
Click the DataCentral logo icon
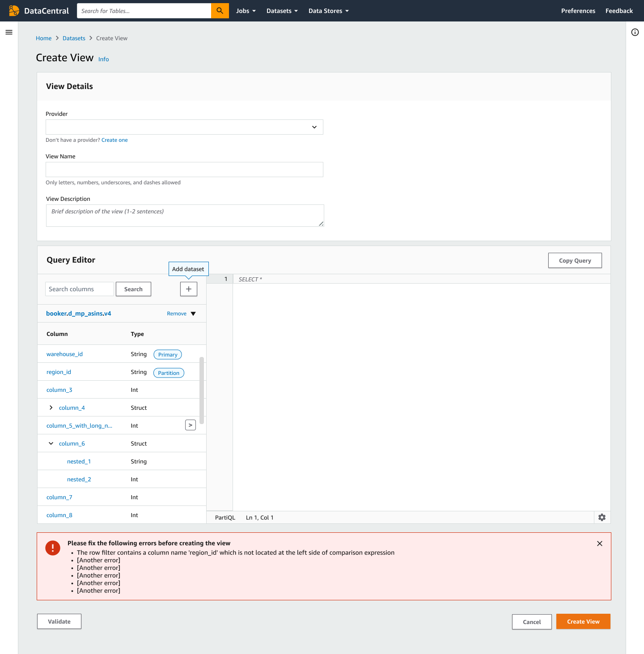tap(14, 11)
